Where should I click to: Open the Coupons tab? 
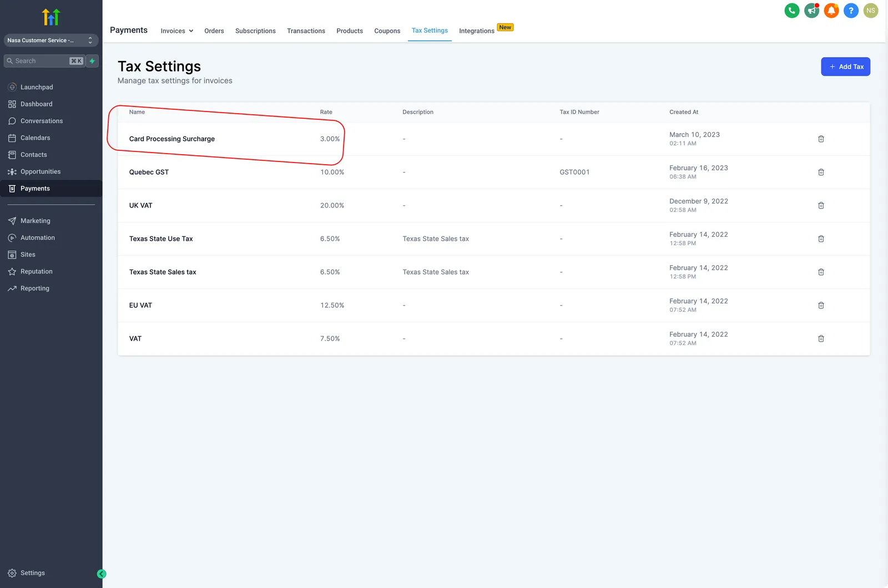(x=387, y=31)
